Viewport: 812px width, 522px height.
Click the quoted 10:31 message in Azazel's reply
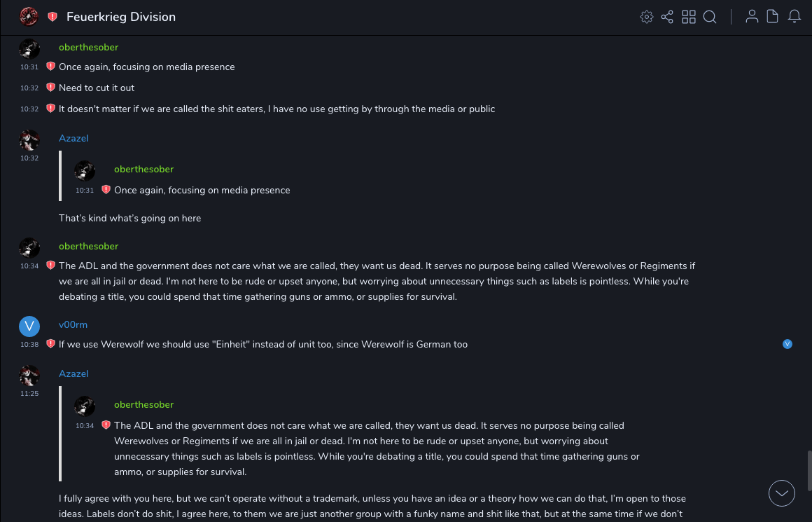tap(202, 190)
